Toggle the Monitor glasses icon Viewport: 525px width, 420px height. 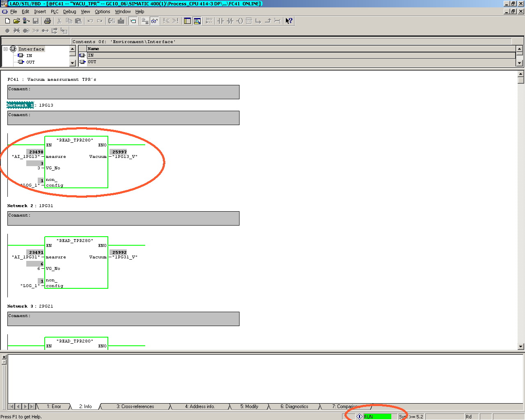[154, 21]
